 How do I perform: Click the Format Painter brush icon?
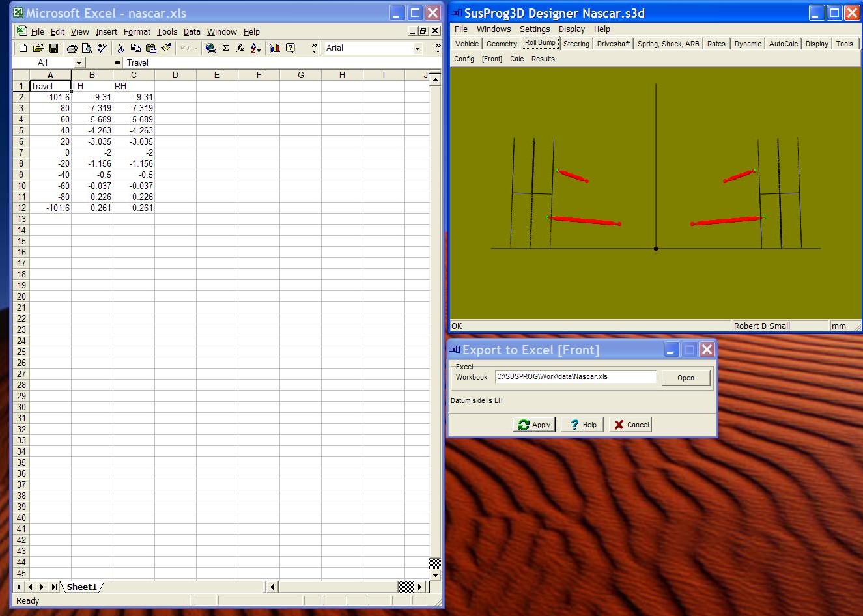(166, 48)
